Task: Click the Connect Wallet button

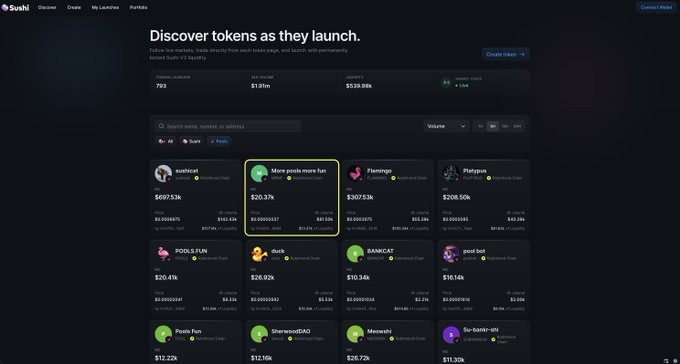Action: click(x=656, y=7)
